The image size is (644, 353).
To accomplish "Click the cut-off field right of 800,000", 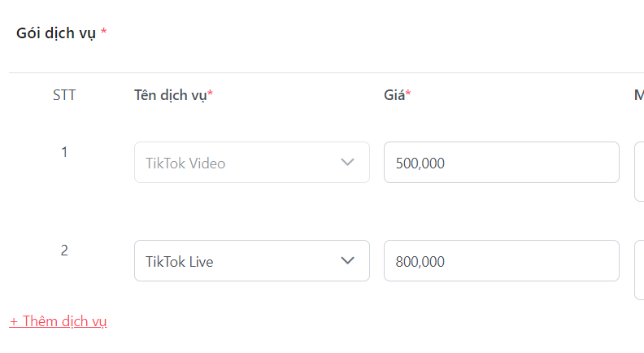I will [639, 269].
